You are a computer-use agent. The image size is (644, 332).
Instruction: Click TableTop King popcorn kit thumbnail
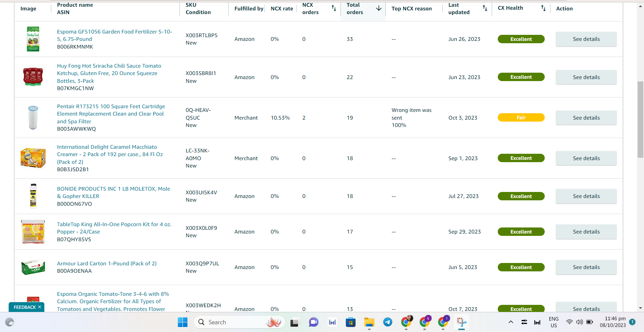33,231
